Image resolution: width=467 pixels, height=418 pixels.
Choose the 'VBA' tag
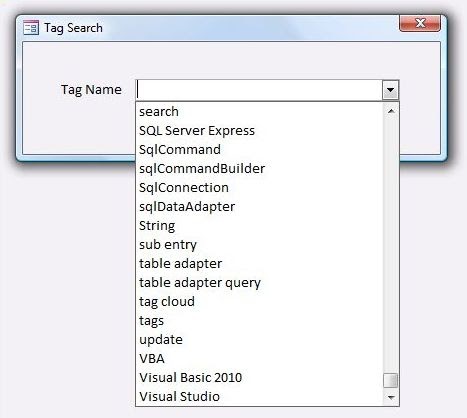260,359
